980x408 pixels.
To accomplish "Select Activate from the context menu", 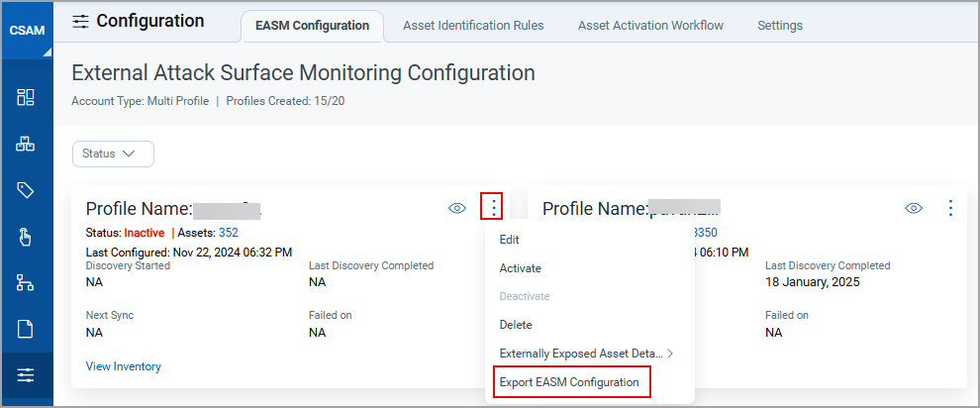I will pos(520,268).
